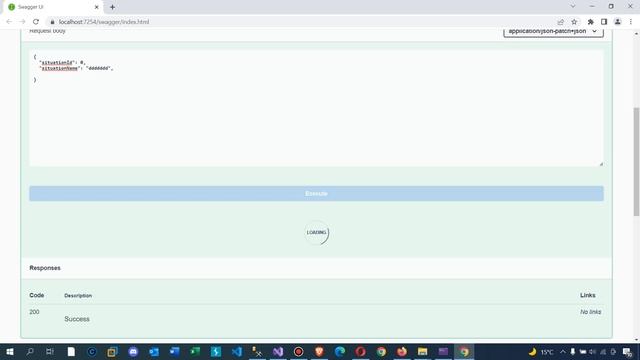Screen dimensions: 640x360
Task: Click the No links text
Action: tap(591, 312)
